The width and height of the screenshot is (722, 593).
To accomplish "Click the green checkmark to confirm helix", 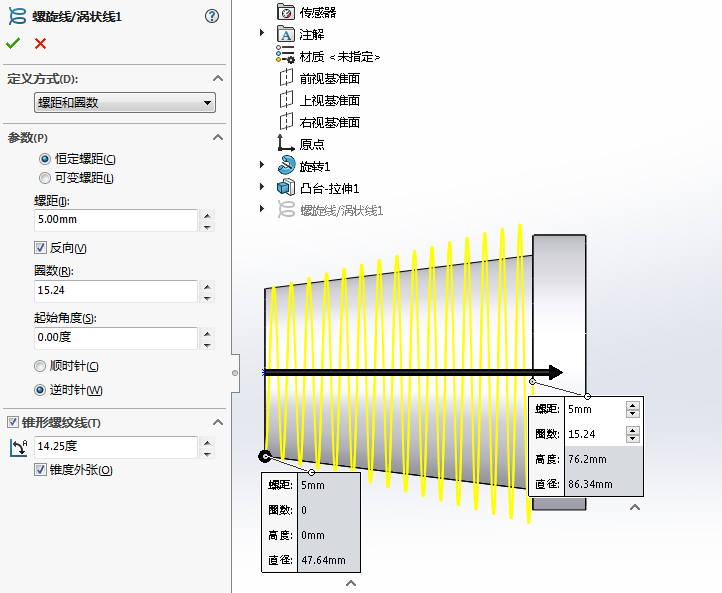I will (13, 43).
